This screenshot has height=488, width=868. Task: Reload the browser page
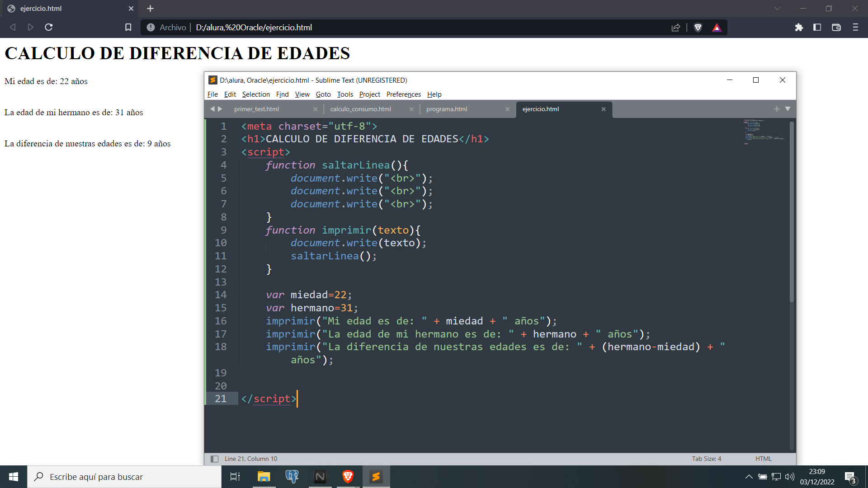pos(49,28)
